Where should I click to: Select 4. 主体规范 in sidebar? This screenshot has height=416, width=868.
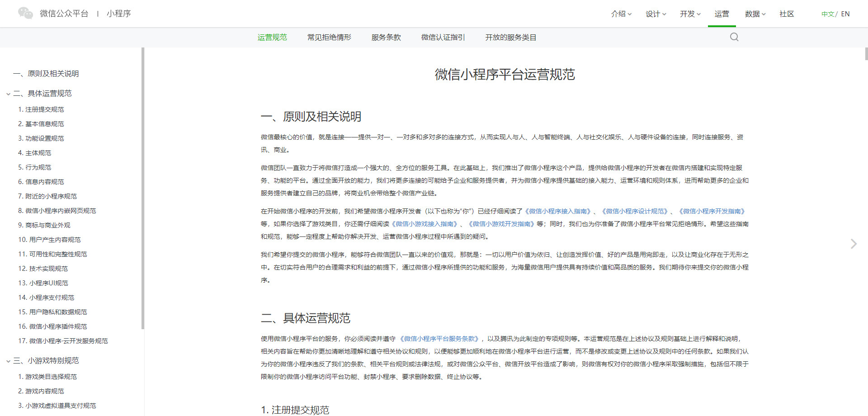click(35, 153)
